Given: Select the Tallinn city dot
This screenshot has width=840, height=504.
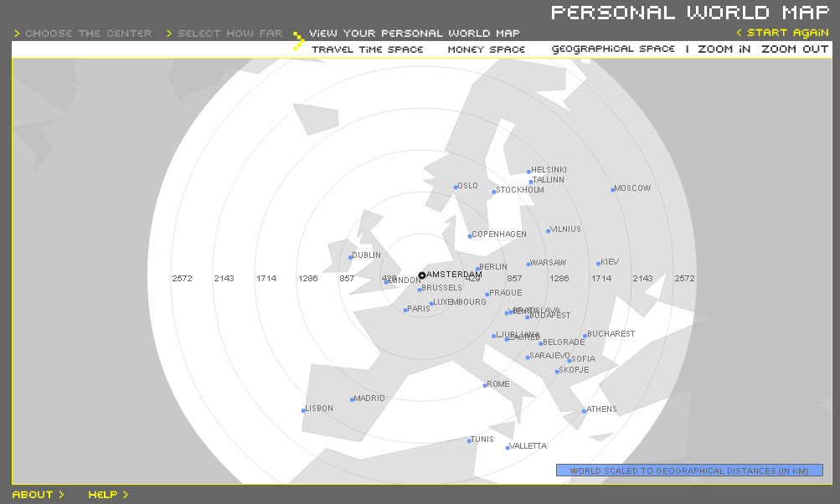Looking at the screenshot, I should (x=531, y=183).
